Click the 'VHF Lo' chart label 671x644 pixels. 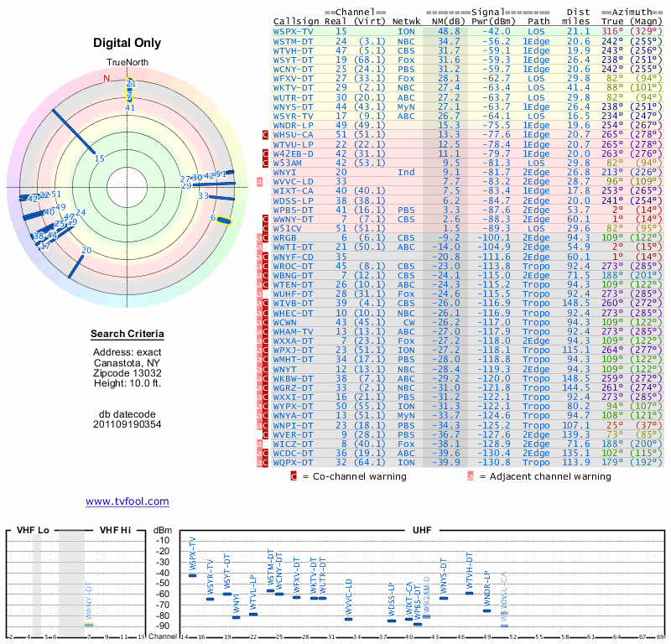click(x=33, y=530)
